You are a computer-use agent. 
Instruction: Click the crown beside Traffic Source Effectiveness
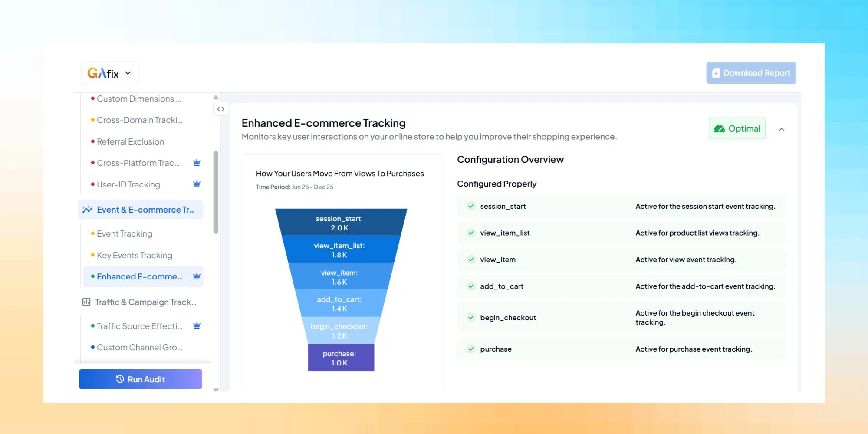(x=196, y=325)
